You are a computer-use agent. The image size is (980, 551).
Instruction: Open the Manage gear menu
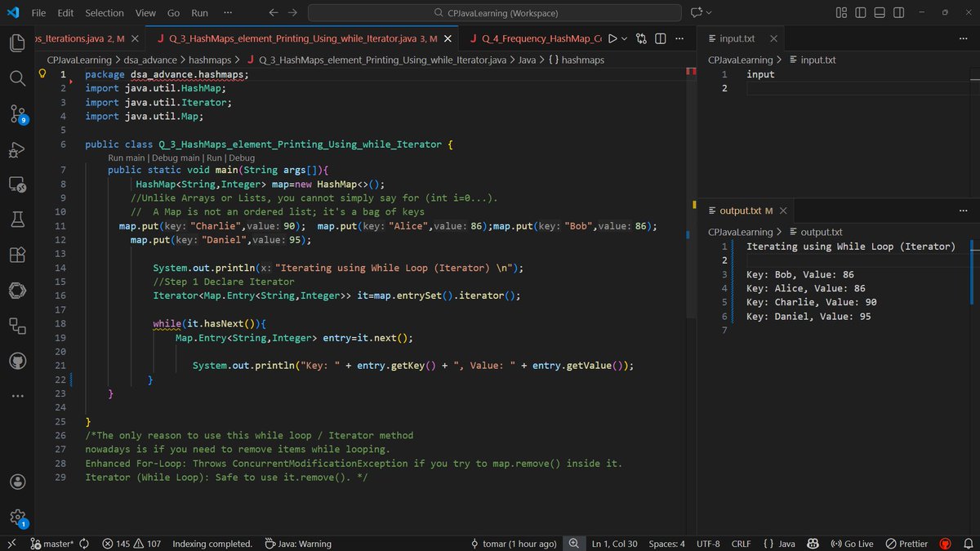pos(17,517)
